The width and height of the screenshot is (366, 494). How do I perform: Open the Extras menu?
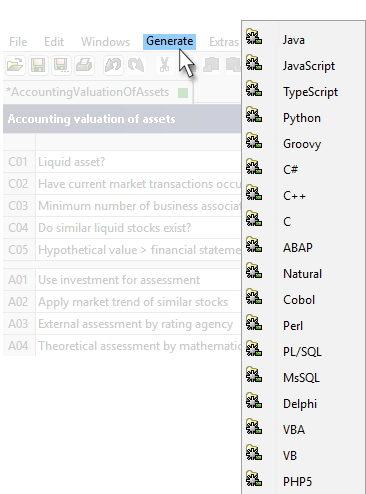[x=224, y=42]
